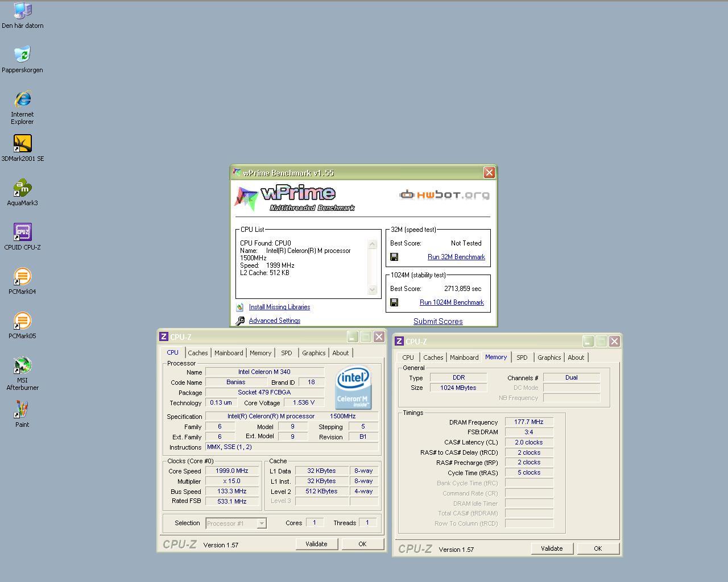
Task: Click the Memory Size 1024 MBytes value
Action: 458,388
